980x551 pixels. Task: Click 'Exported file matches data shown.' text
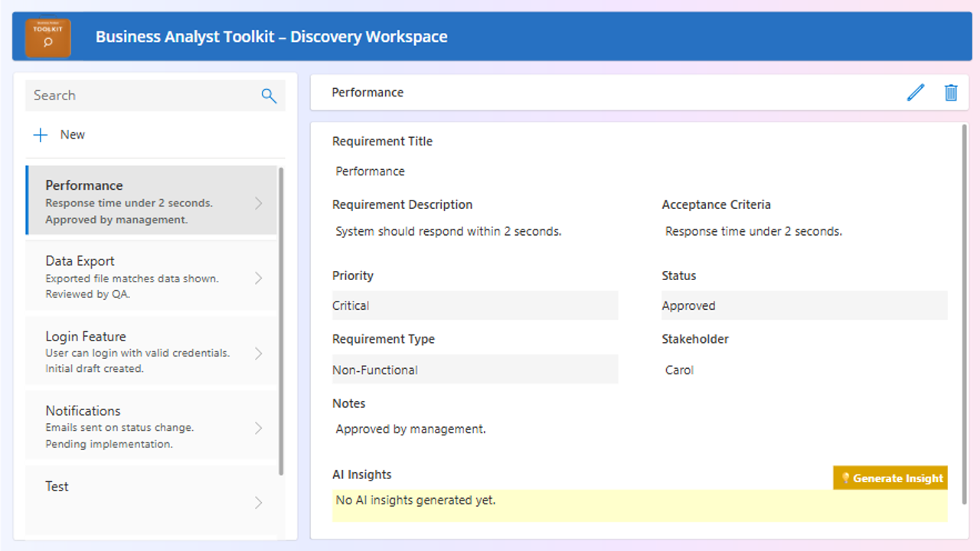pos(132,279)
